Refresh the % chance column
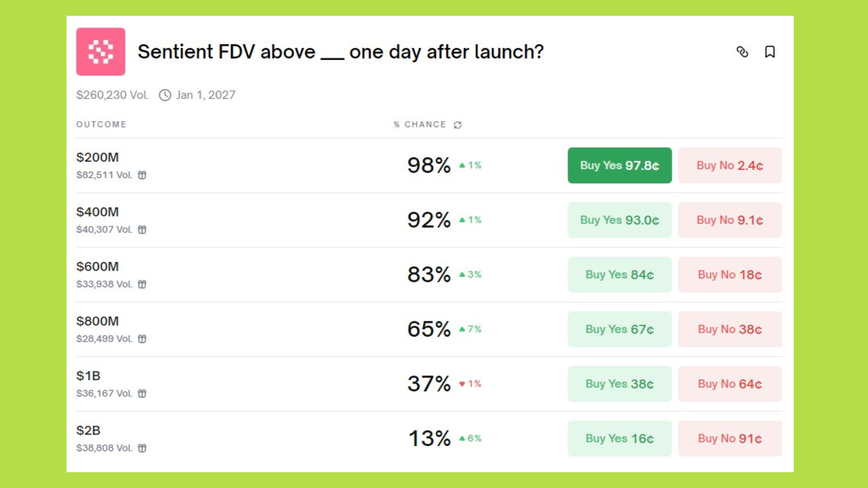Image resolution: width=868 pixels, height=488 pixels. pyautogui.click(x=458, y=125)
